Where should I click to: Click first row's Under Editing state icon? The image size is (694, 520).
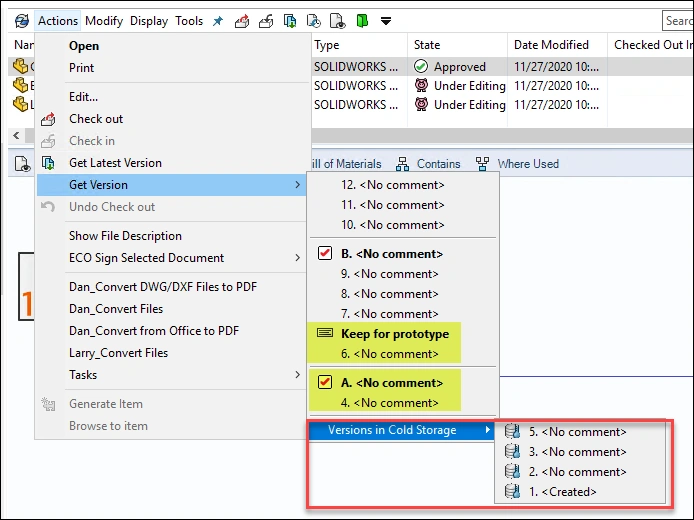(x=421, y=85)
